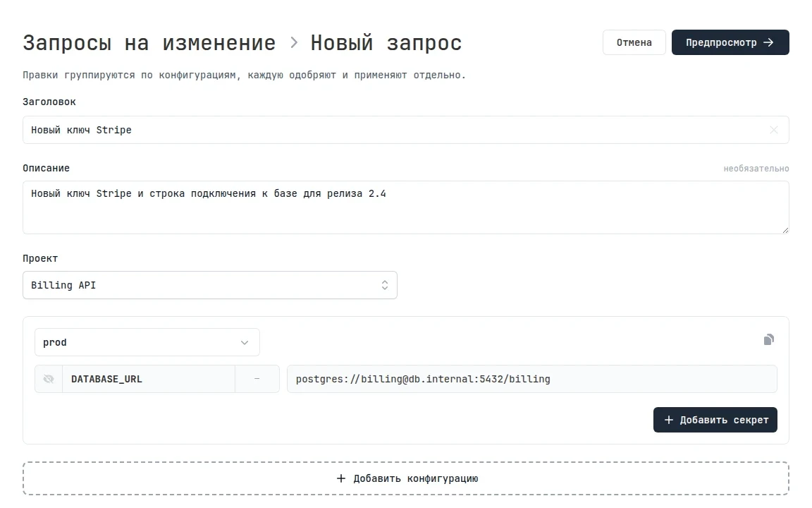812x508 pixels.
Task: Open the Проект dropdown showing Billing API
Action: click(x=210, y=285)
